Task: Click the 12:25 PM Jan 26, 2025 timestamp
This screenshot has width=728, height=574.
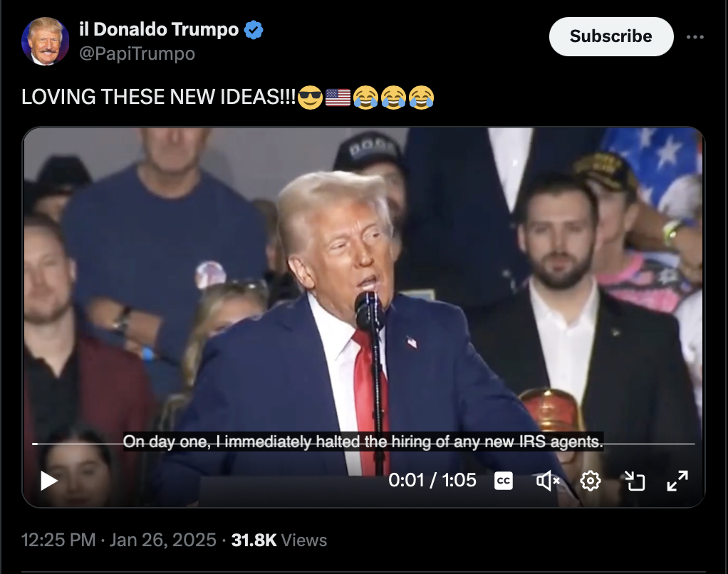Action: click(119, 540)
